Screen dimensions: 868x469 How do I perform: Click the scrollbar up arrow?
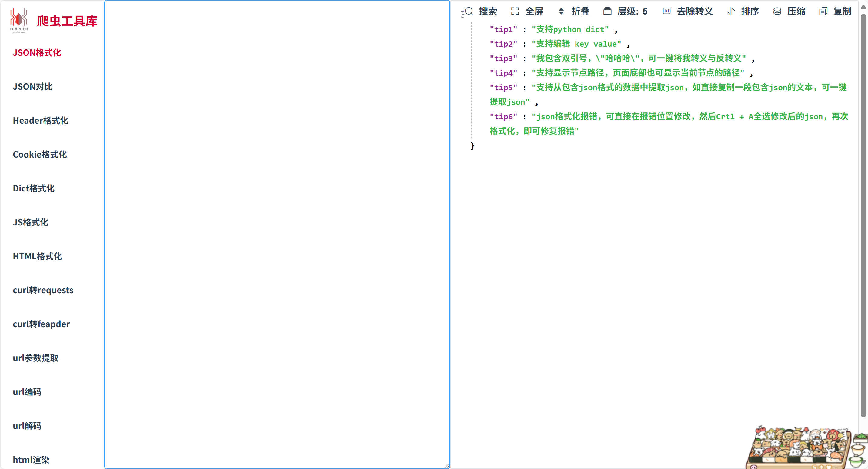pos(864,7)
